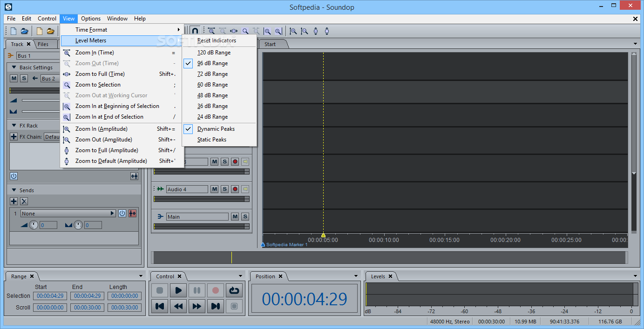The height and width of the screenshot is (329, 644).
Task: Mute the Audio 4 track
Action: [x=214, y=189]
